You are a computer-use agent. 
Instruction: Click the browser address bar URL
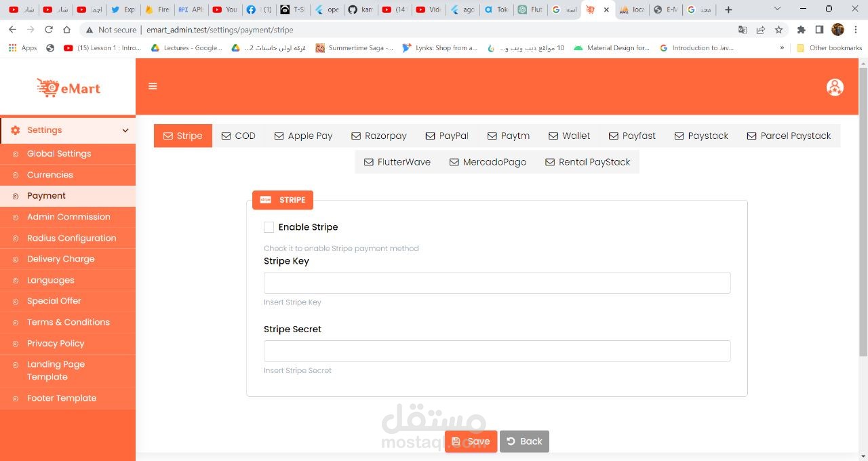(220, 30)
